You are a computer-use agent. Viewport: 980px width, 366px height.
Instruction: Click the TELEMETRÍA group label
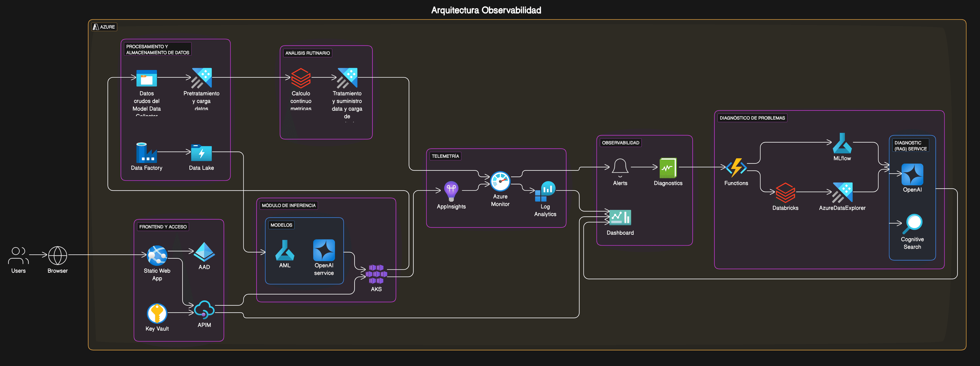[x=445, y=156]
